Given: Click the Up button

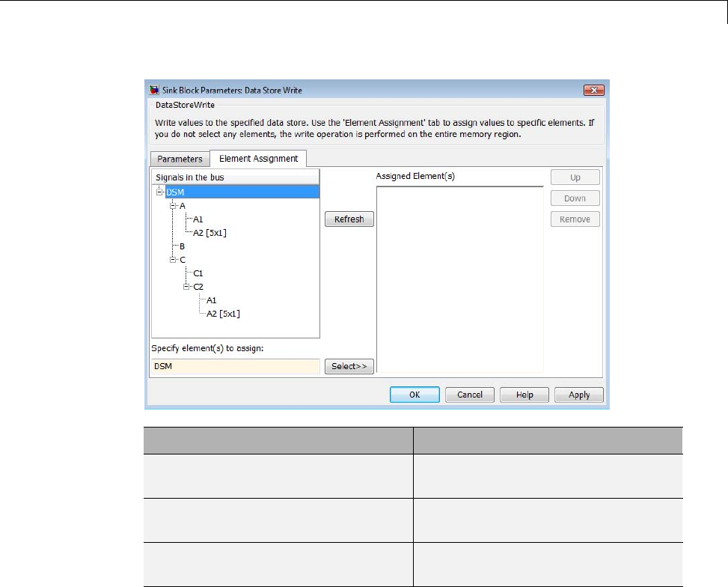Looking at the screenshot, I should coord(575,177).
